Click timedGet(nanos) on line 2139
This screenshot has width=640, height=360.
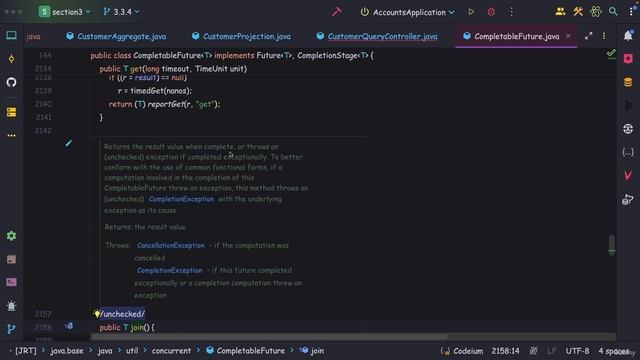click(159, 91)
